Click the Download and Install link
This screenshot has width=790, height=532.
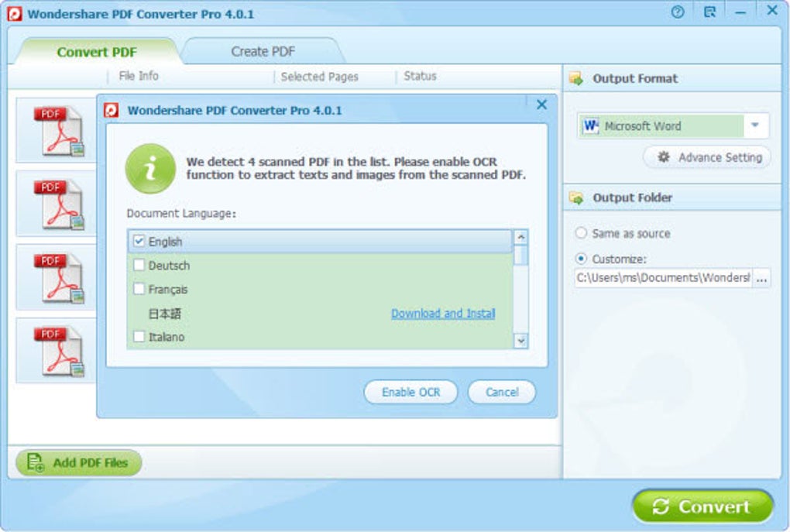click(443, 314)
